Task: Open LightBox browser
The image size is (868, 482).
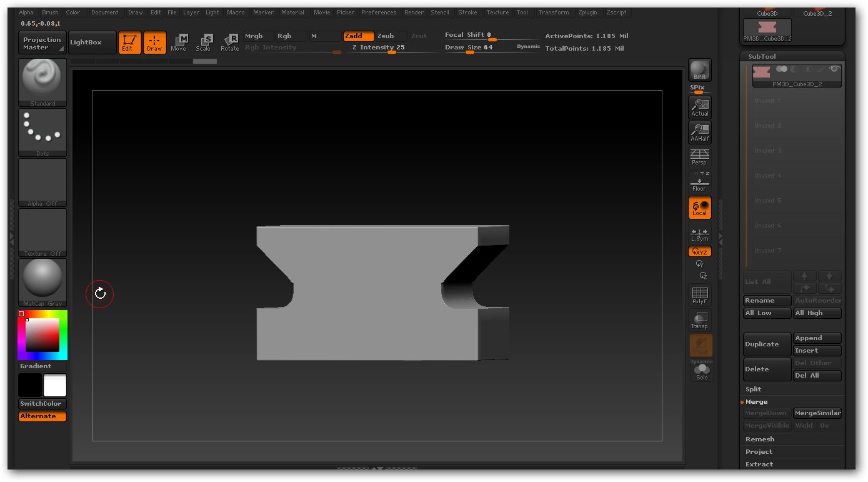Action: click(x=92, y=43)
